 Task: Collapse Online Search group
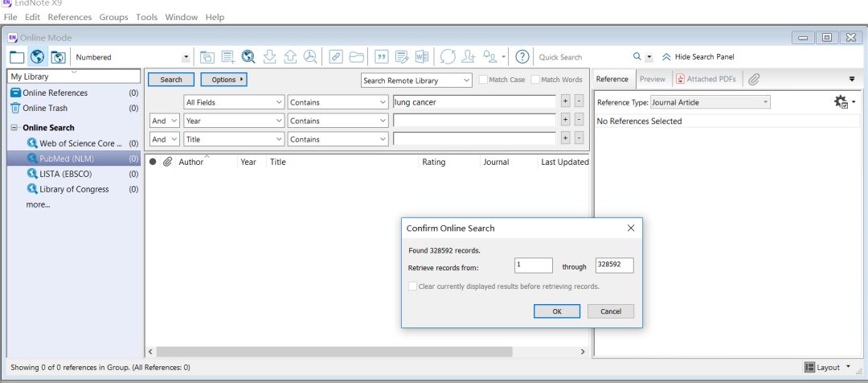(14, 127)
